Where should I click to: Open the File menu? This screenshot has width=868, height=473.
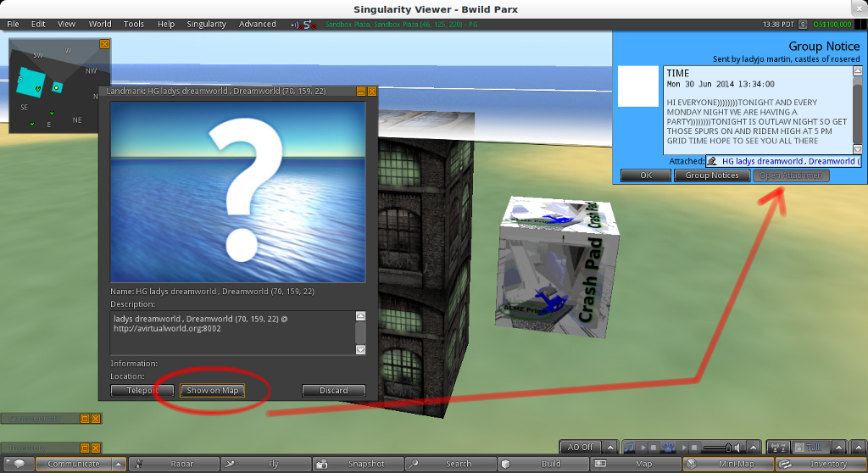(x=13, y=24)
